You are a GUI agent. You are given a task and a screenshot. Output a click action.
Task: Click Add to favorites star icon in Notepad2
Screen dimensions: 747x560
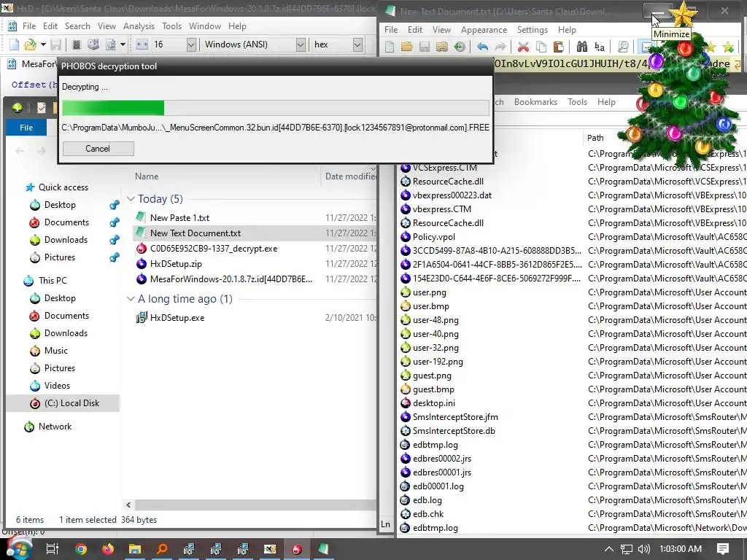pyautogui.click(x=728, y=47)
